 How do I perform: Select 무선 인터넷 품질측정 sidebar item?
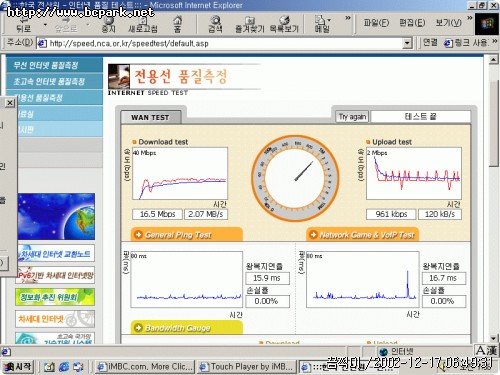coord(55,65)
